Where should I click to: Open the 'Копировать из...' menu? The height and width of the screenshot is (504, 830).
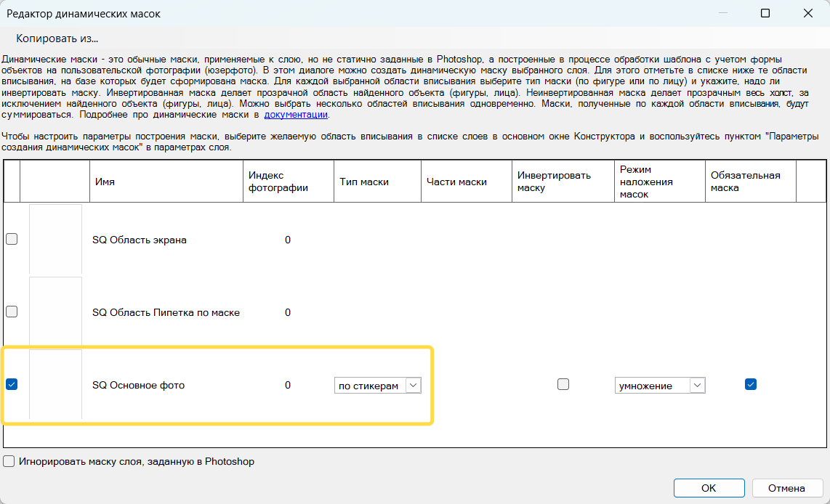pos(57,38)
